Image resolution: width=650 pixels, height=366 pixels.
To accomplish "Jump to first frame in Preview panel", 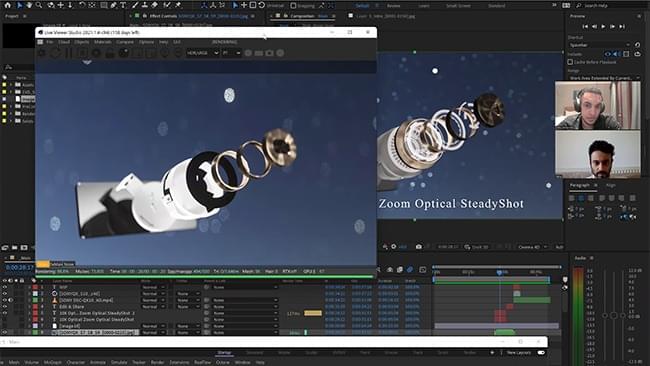I will pos(585,27).
